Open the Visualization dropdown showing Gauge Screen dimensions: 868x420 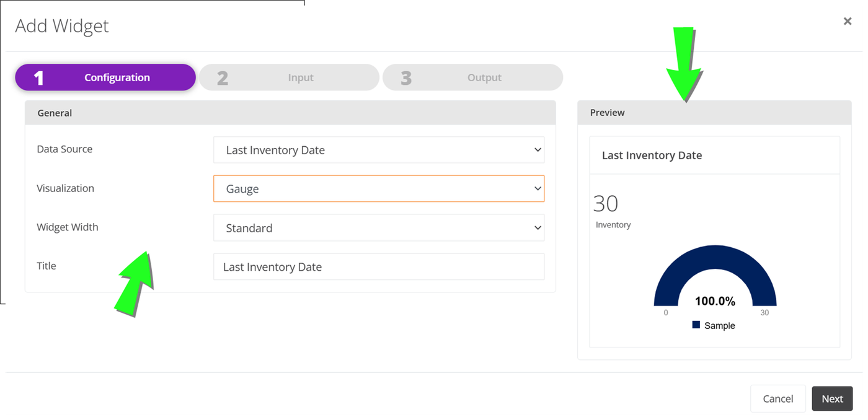point(379,189)
